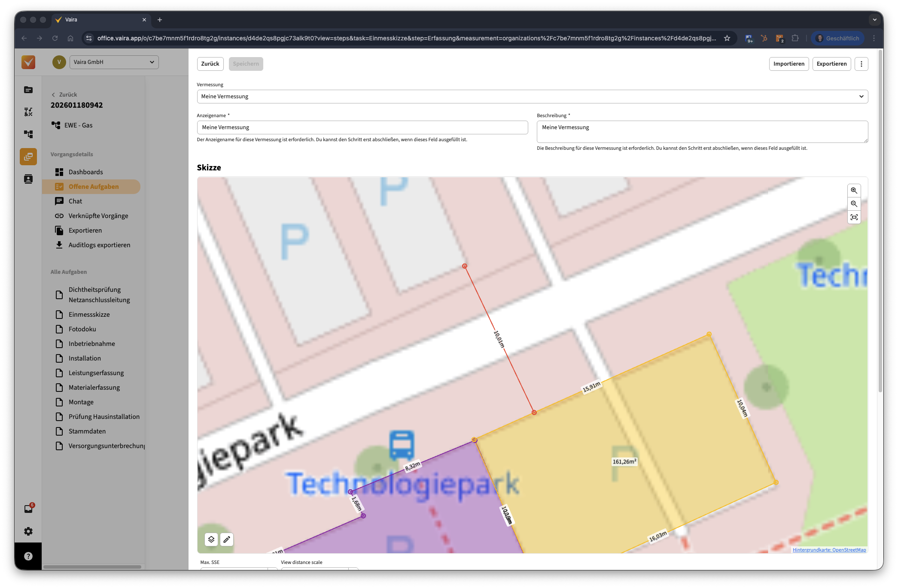This screenshot has height=588, width=898.
Task: Select the Einmessskizze task
Action: coord(89,315)
